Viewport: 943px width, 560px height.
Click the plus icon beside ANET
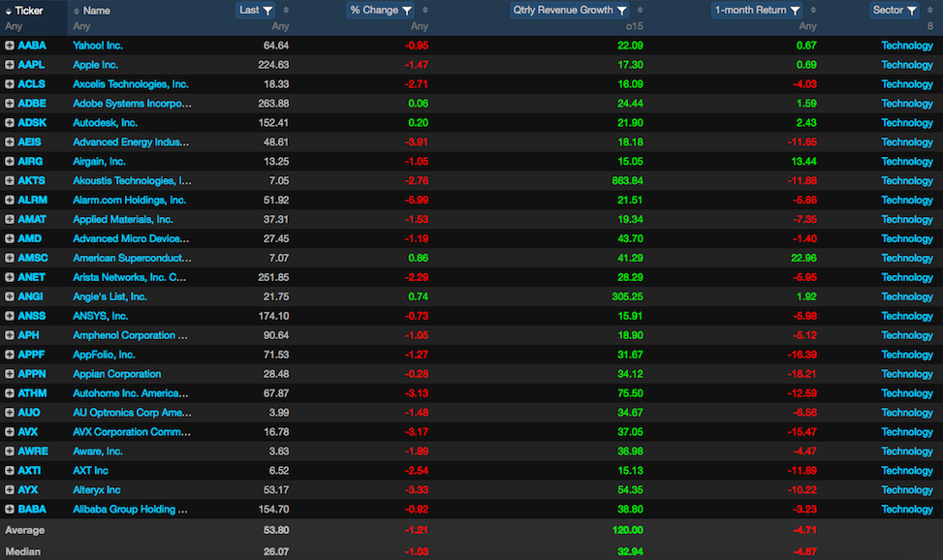tap(10, 277)
